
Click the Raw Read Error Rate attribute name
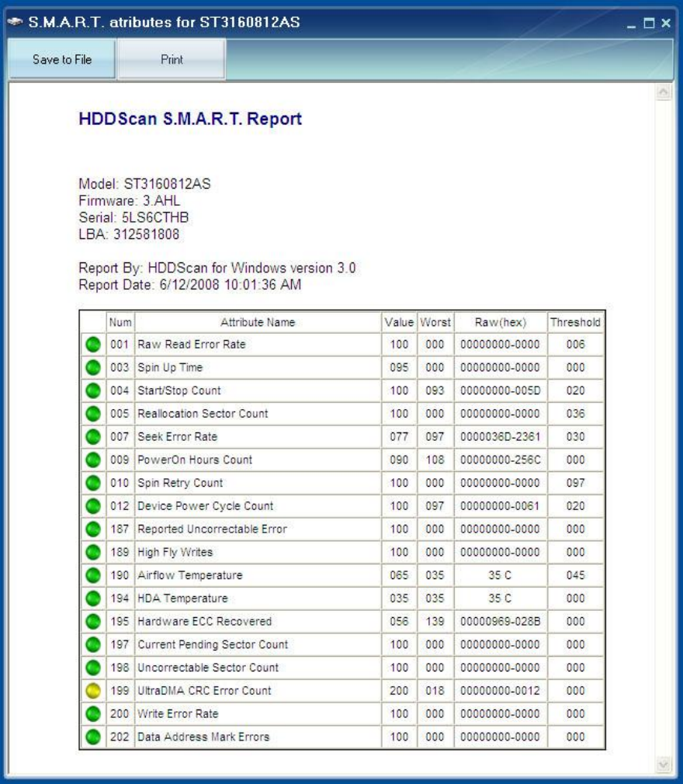click(x=192, y=345)
